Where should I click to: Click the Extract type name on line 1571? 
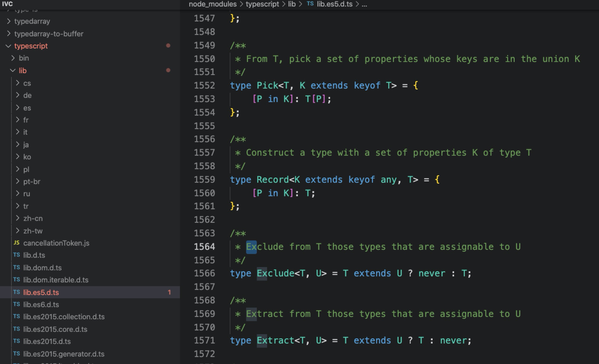[275, 340]
